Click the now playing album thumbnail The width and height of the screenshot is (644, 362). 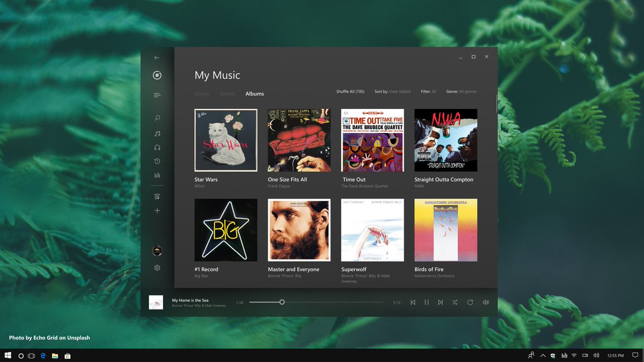pyautogui.click(x=156, y=302)
